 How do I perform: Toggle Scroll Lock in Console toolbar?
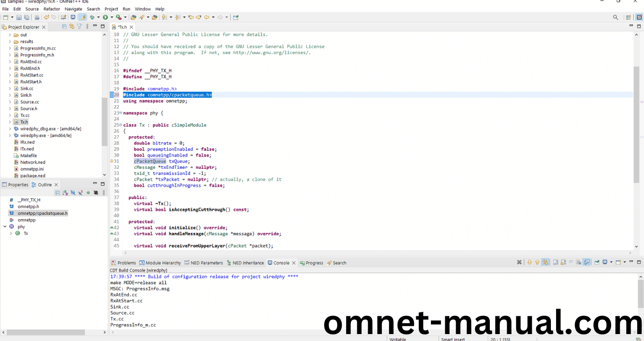point(563,262)
